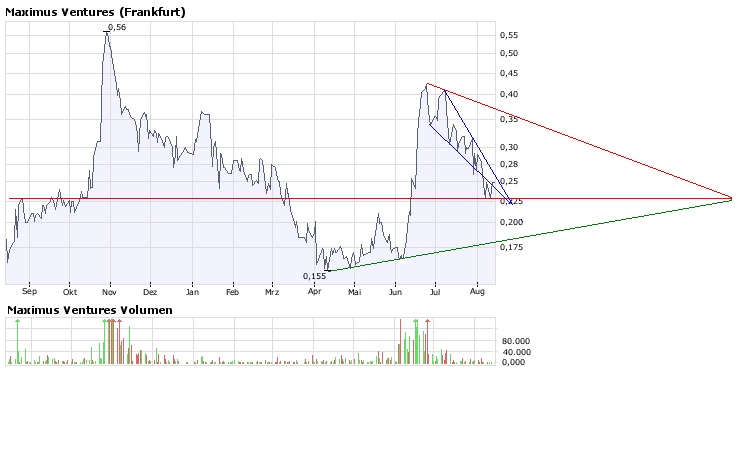Click the Apr month label
Viewport: 738px width, 475px height.
click(x=314, y=291)
